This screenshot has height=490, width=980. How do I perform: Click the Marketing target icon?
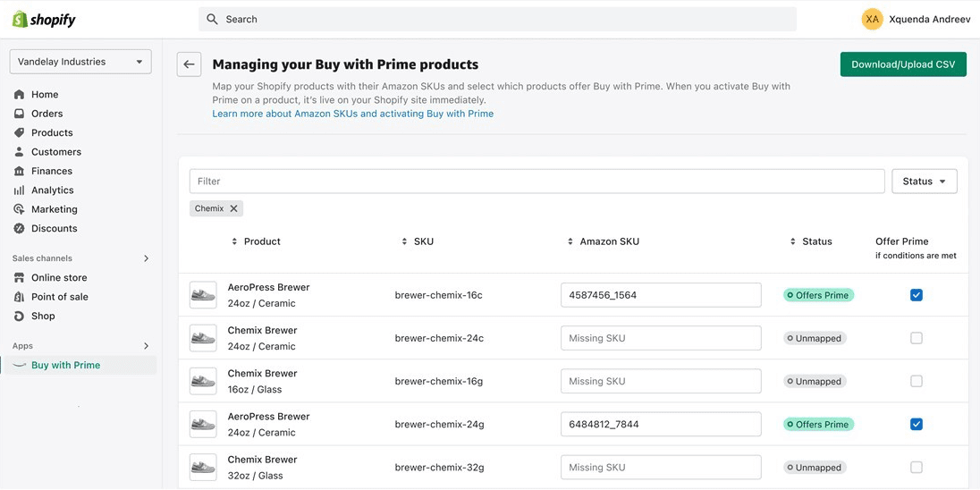(20, 209)
